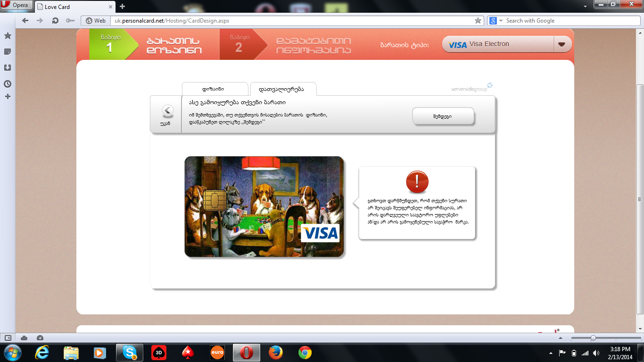Open the network signal tray icon
Viewport: 644px width, 362px height.
click(585, 353)
